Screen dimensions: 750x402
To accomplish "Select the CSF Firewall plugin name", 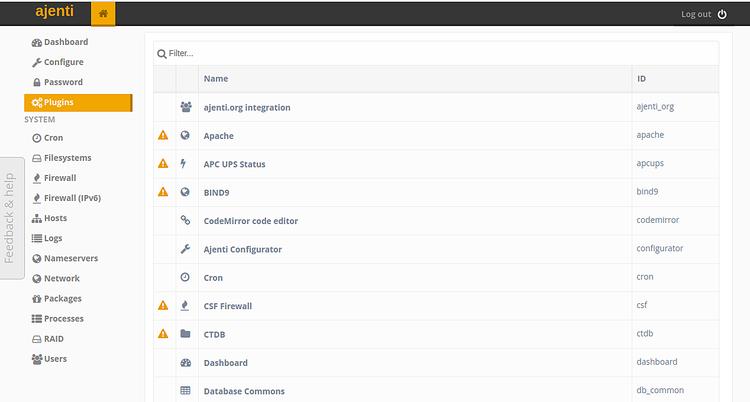I will (x=228, y=306).
